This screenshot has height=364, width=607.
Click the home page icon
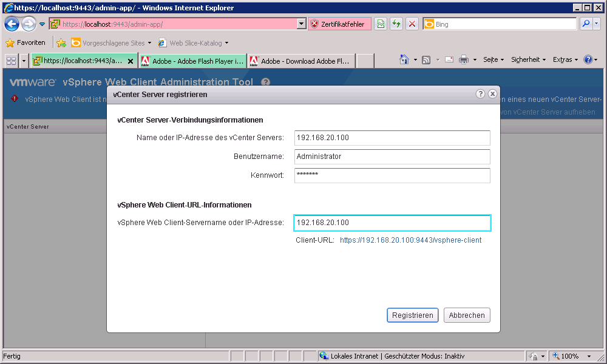pos(404,59)
